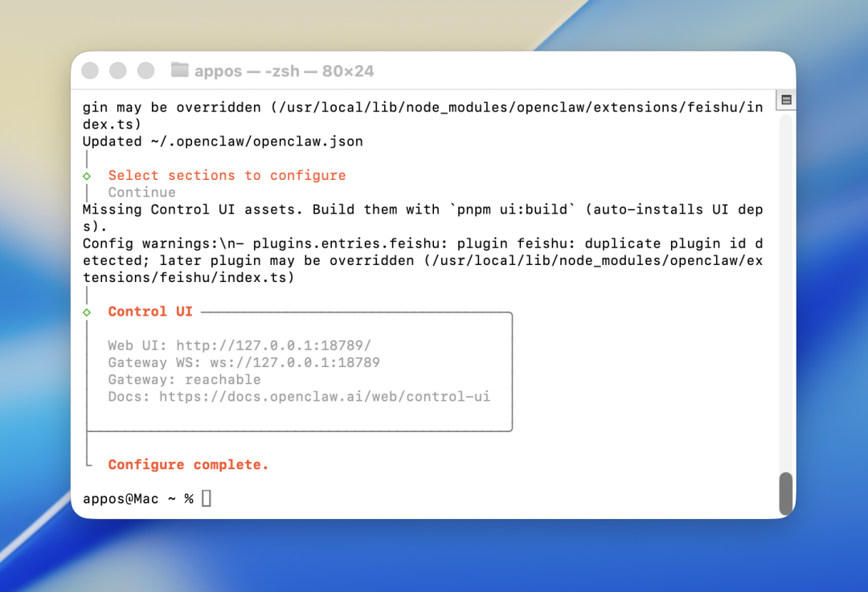Screen dimensions: 868x592
Task: Click the Select sections to configure heading
Action: click(227, 176)
